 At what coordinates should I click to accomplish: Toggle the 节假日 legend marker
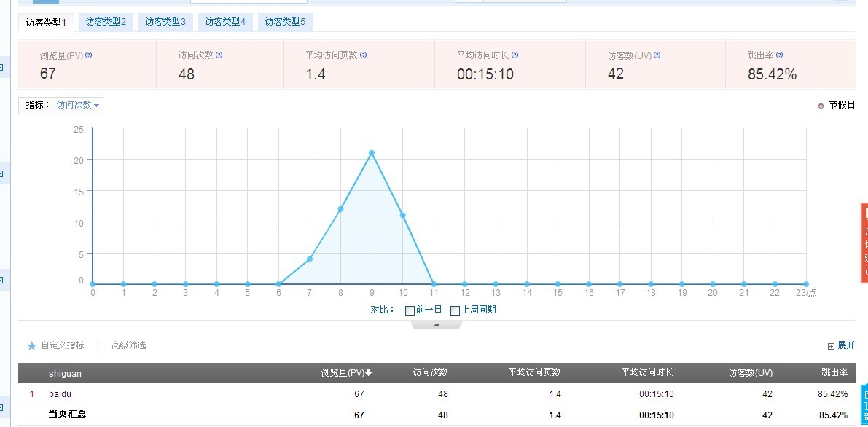821,106
